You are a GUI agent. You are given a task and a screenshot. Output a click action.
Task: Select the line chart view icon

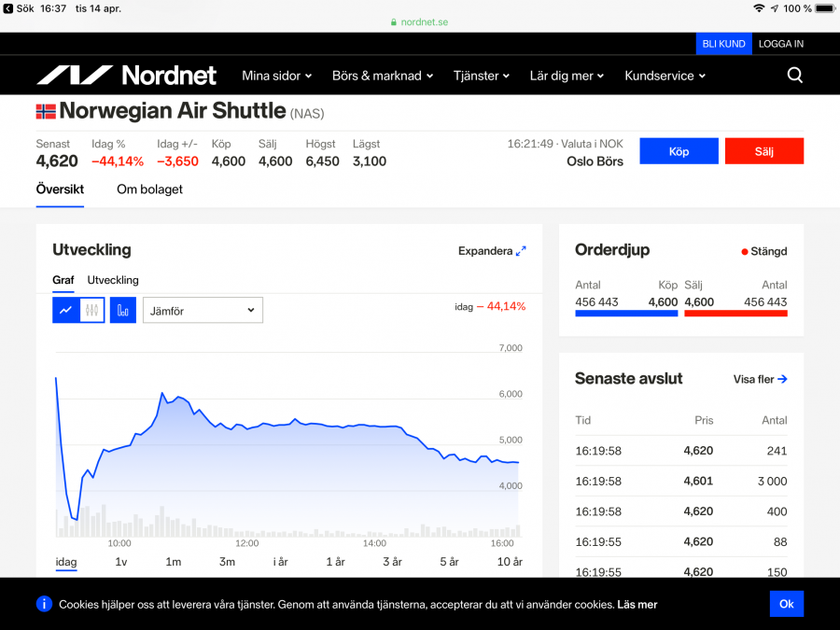65,310
